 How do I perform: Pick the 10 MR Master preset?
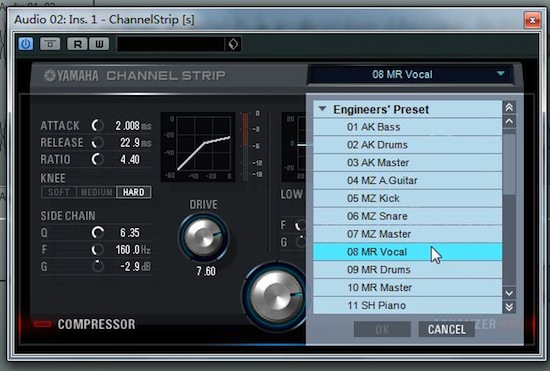pyautogui.click(x=407, y=288)
